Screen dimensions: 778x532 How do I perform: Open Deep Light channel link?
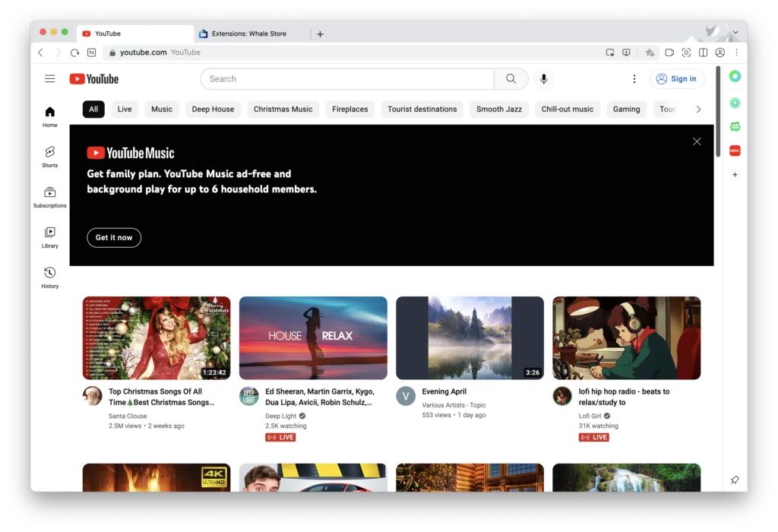[281, 416]
